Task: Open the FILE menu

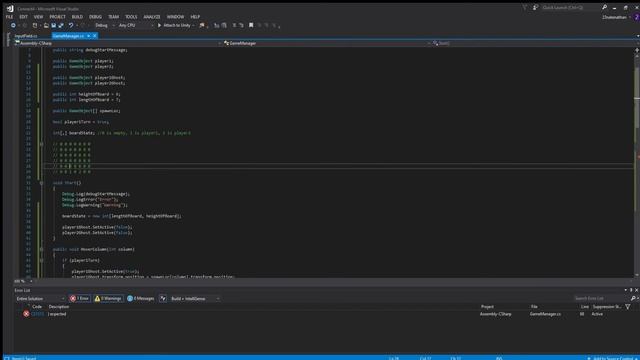Action: coord(9,17)
